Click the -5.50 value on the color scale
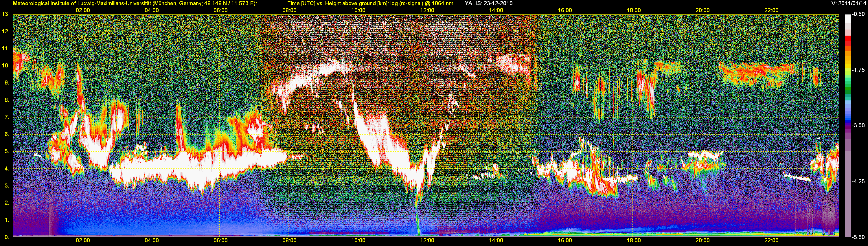 [x=858, y=237]
